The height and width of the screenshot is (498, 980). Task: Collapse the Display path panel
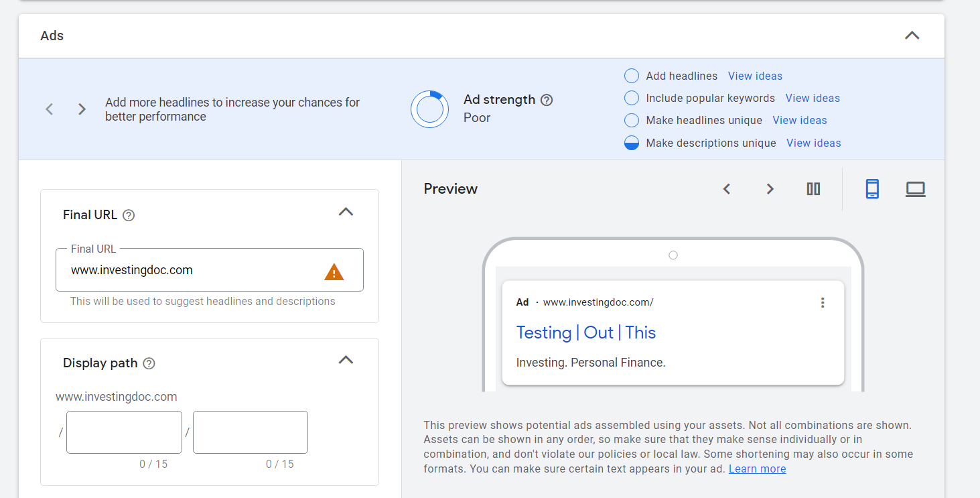point(346,360)
